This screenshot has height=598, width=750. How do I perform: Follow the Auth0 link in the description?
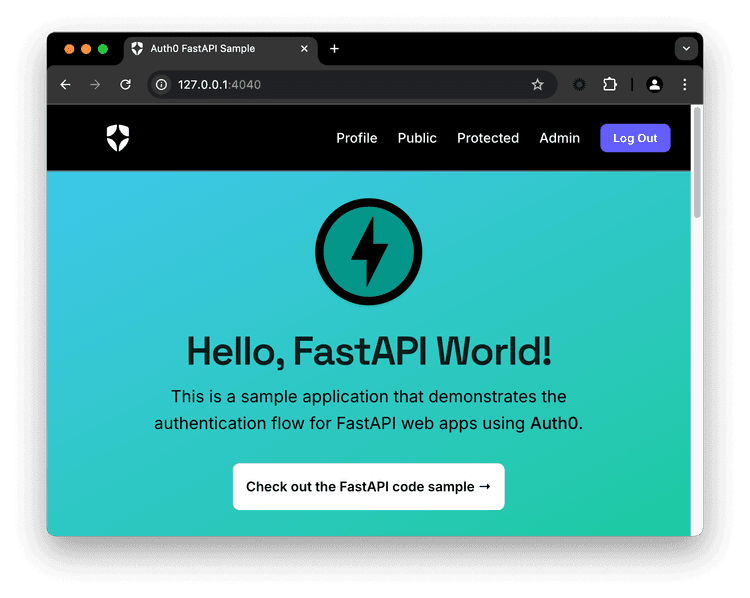pyautogui.click(x=554, y=423)
